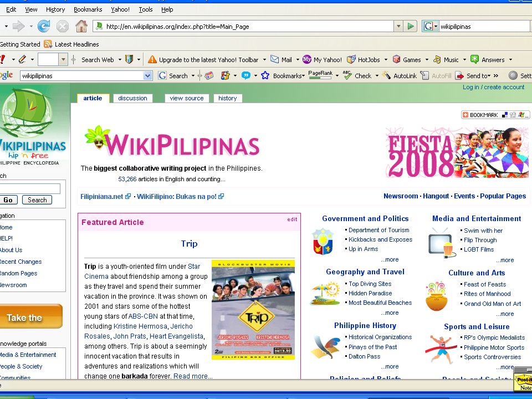Follow the Read more... link
Screen dimensions: 532x399
(193, 376)
